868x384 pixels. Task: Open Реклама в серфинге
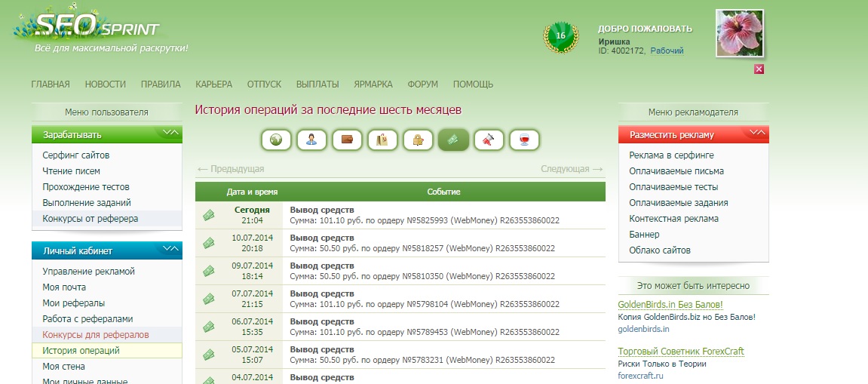pos(671,155)
